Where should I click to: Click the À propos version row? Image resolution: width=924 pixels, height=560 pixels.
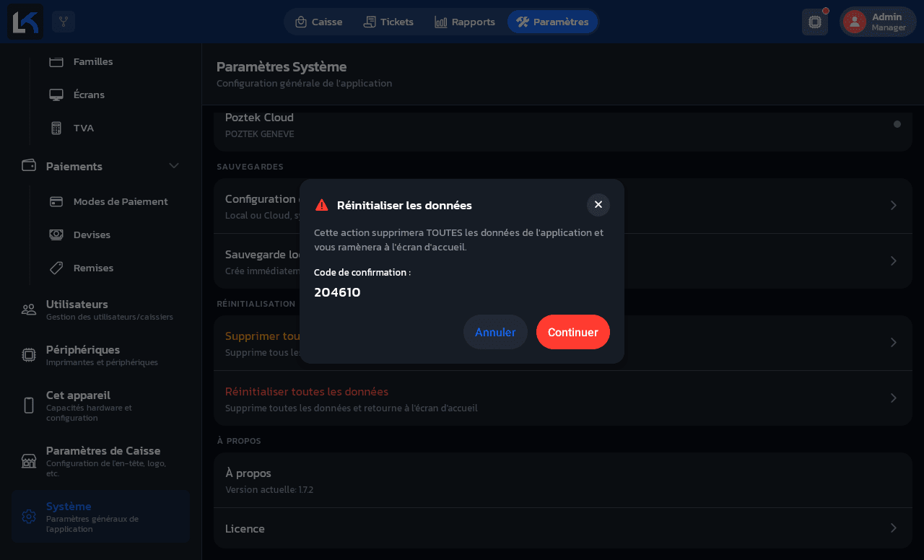[x=563, y=480]
